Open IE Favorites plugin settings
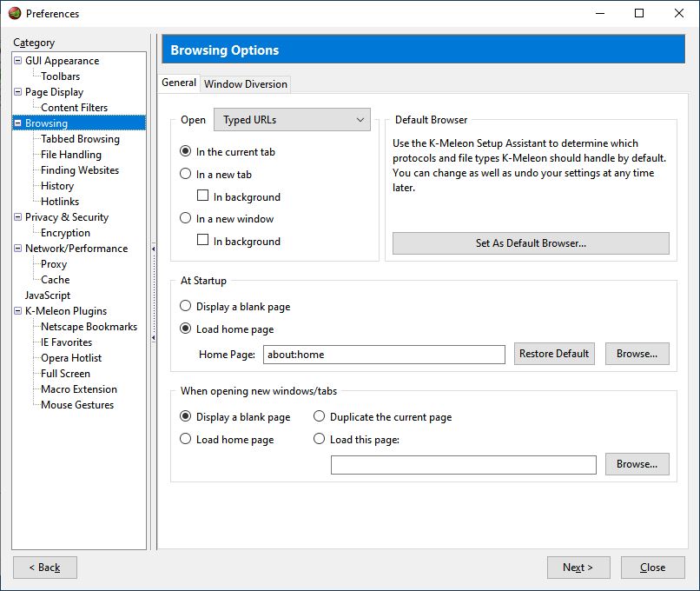Screen dimensions: 700x591 67,342
